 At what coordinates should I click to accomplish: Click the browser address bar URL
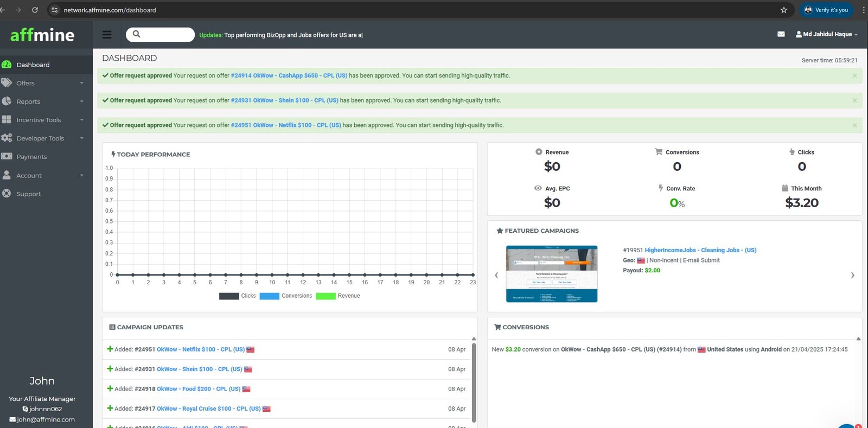coord(110,10)
